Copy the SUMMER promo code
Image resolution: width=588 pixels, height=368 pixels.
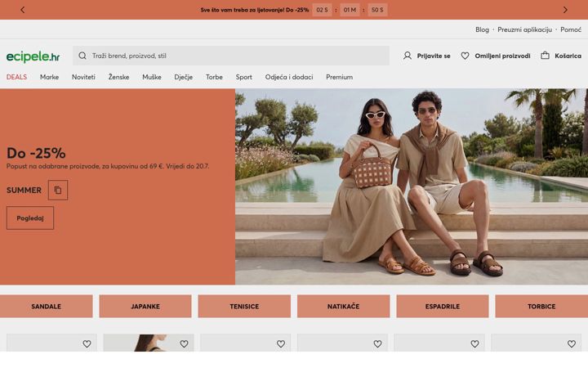coord(58,190)
